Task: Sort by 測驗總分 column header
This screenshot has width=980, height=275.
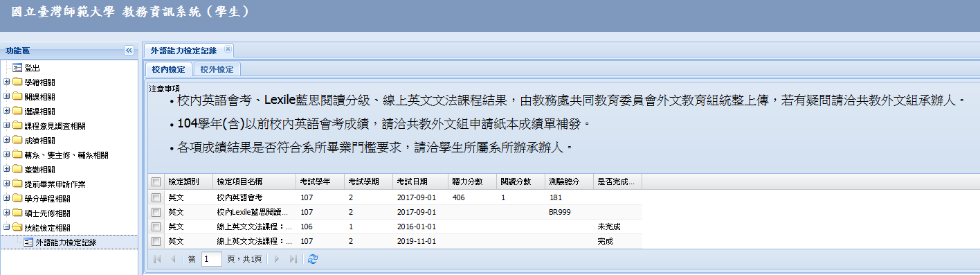Action: coord(569,181)
